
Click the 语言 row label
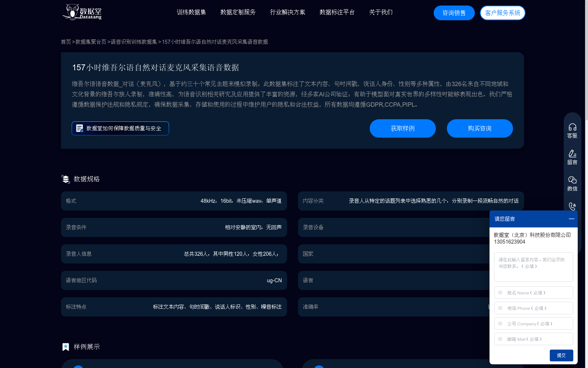click(308, 280)
